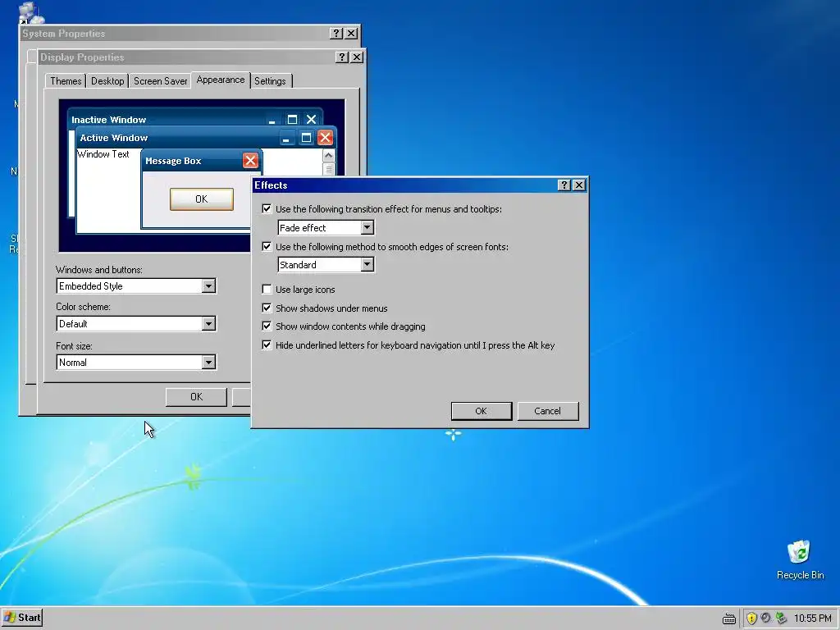
Task: Click the Display Properties title bar
Action: click(x=186, y=57)
